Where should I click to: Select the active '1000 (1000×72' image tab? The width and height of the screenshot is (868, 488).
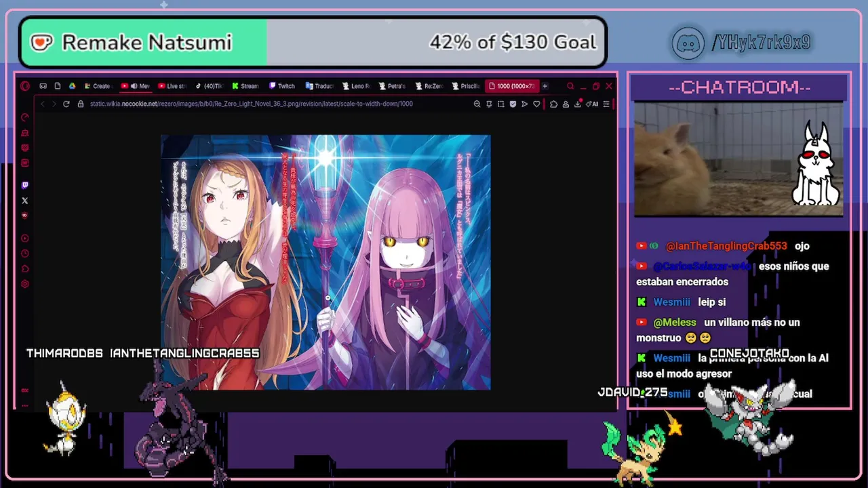point(512,86)
